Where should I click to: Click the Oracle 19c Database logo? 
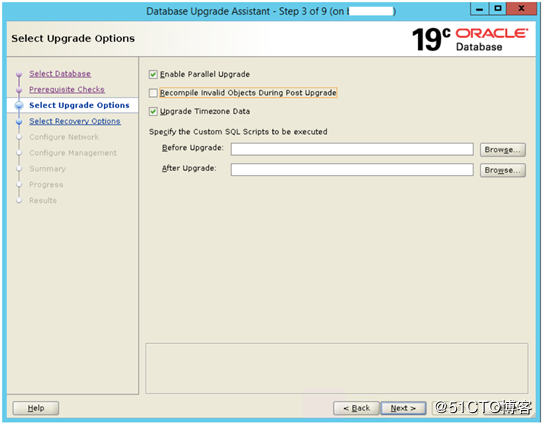point(470,39)
